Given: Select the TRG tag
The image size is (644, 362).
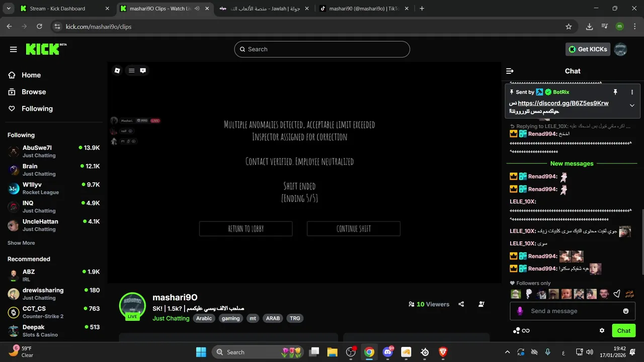Looking at the screenshot, I should (x=295, y=318).
